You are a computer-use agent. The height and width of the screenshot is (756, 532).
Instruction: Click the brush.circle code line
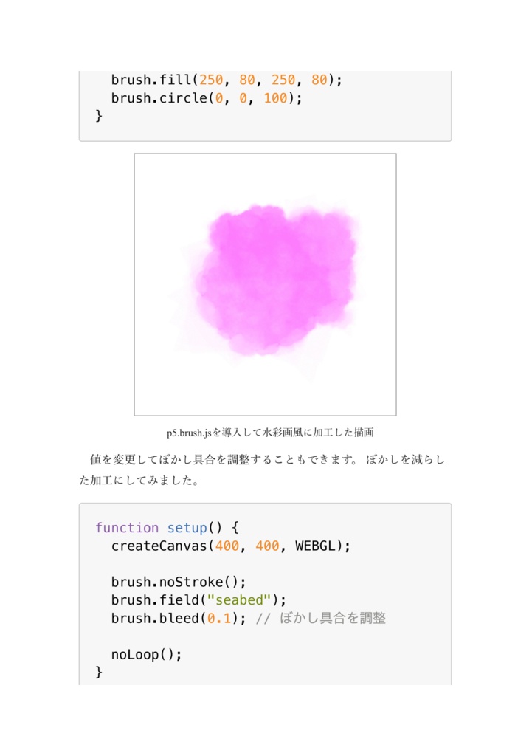tap(207, 98)
